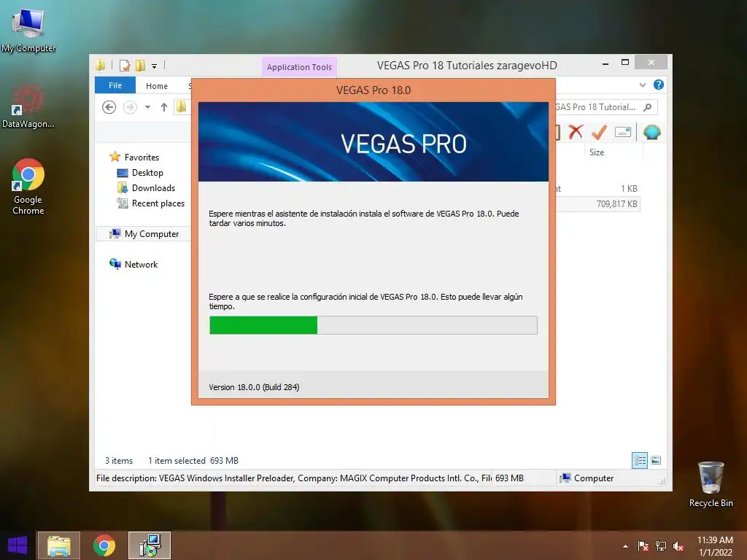Go up one folder level
Image resolution: width=747 pixels, height=560 pixels.
click(164, 107)
